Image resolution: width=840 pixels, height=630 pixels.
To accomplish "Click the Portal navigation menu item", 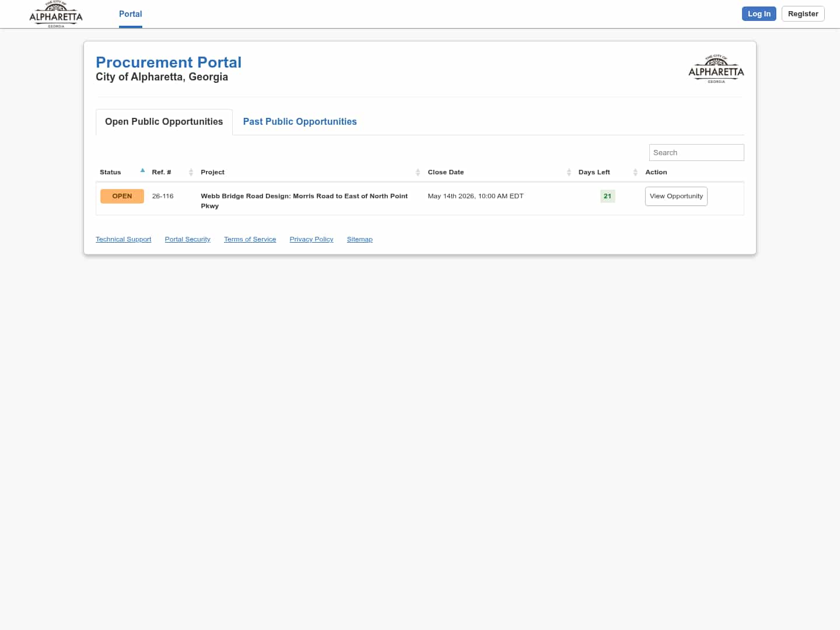I will (x=130, y=14).
